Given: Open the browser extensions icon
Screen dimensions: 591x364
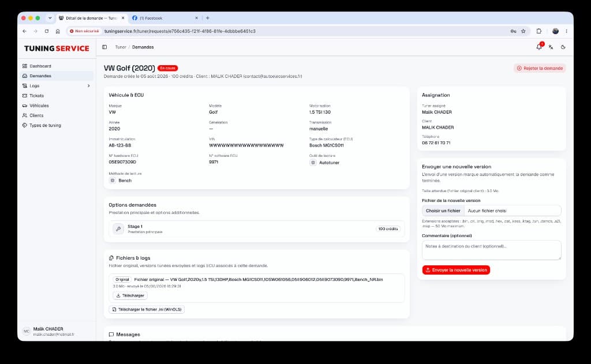Looking at the screenshot, I should click(539, 31).
